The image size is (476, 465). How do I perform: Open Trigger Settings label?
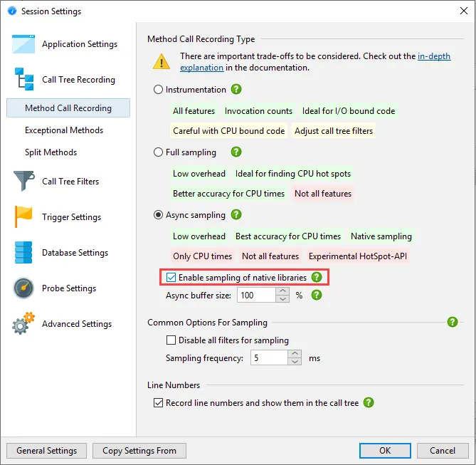[72, 217]
